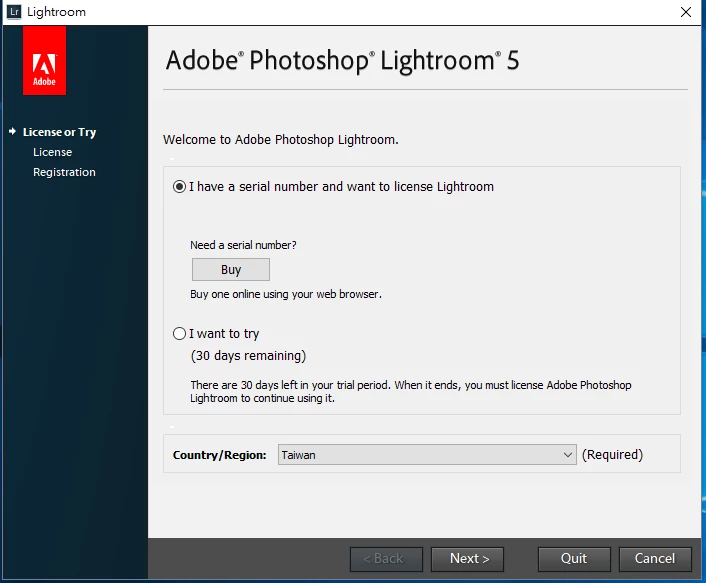
Task: Close the Lightroom dialog with X
Action: click(x=686, y=12)
